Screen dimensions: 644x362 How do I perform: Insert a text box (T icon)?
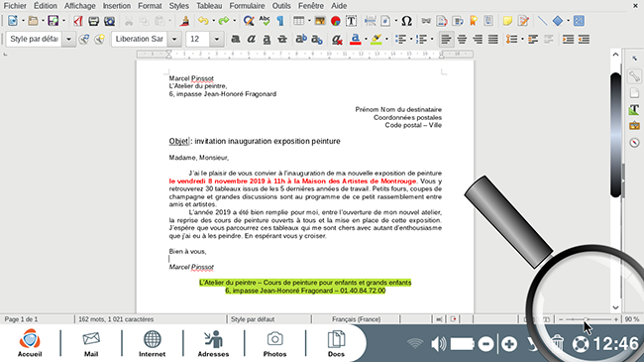351,21
